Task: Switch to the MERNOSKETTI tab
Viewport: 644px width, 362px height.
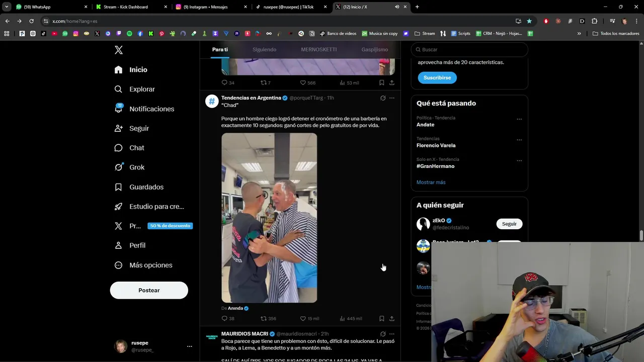Action: click(x=319, y=49)
